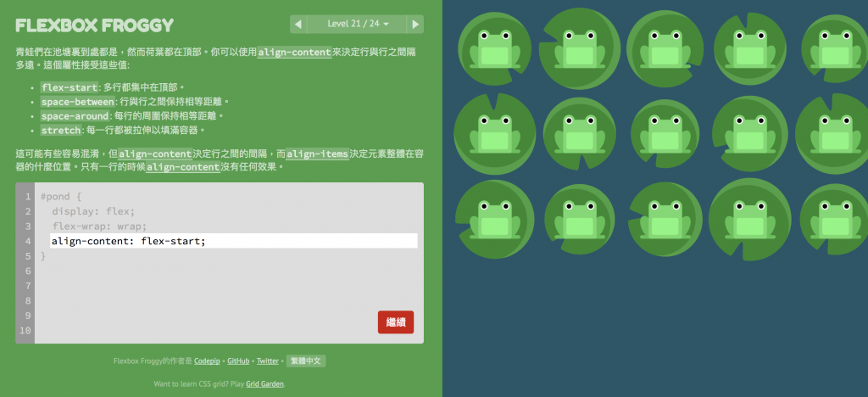Screen dimensions: 868x397
Task: Click the third frog in top row
Action: tap(665, 49)
